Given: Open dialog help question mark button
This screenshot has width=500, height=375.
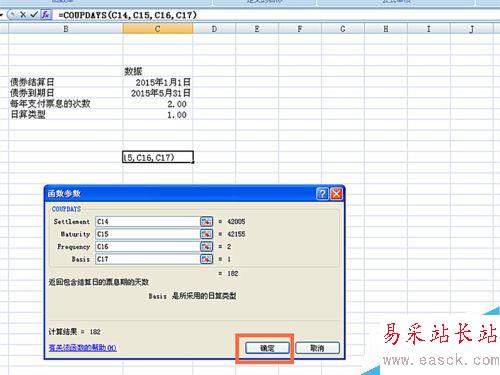Looking at the screenshot, I should pyautogui.click(x=322, y=193).
